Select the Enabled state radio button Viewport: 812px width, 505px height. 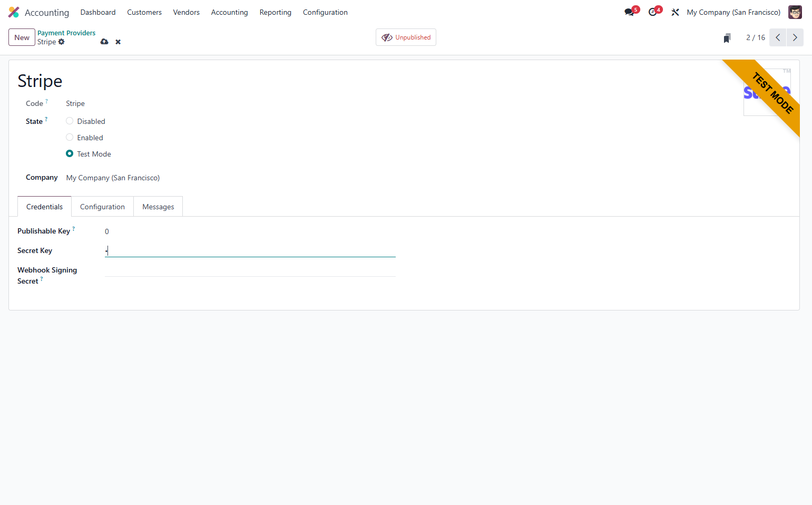tap(70, 137)
